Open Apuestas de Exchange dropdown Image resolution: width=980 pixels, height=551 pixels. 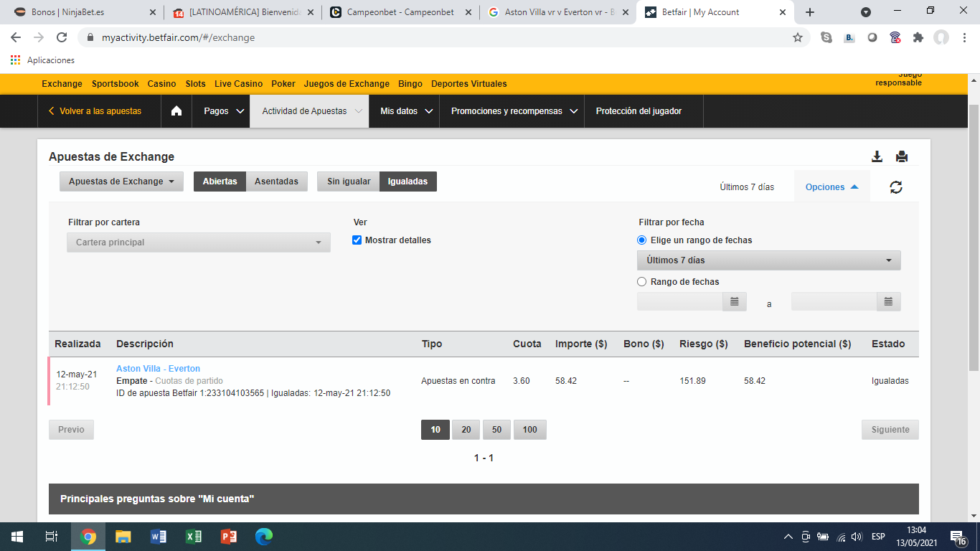[121, 182]
